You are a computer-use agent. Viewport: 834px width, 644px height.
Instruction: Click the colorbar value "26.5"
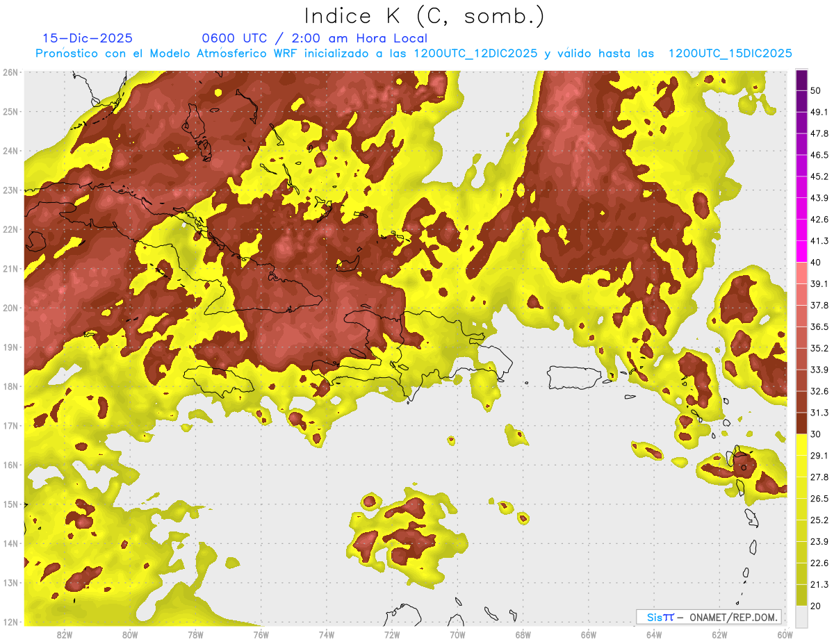pyautogui.click(x=819, y=499)
